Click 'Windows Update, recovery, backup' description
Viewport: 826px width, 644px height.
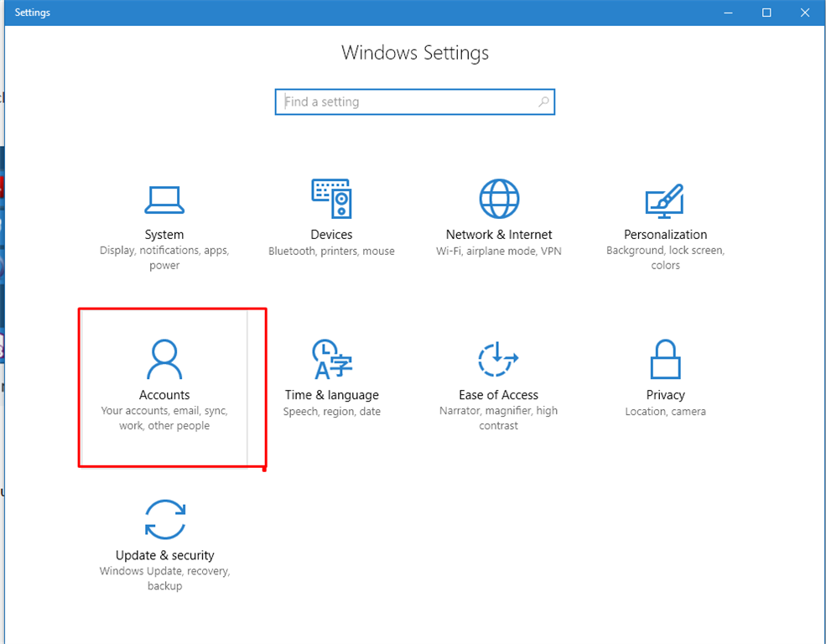(x=165, y=579)
